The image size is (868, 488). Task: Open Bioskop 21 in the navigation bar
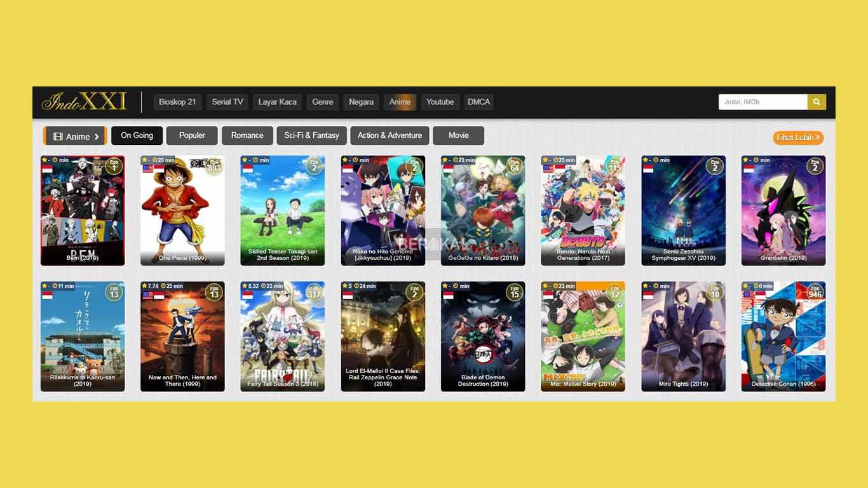coord(177,102)
